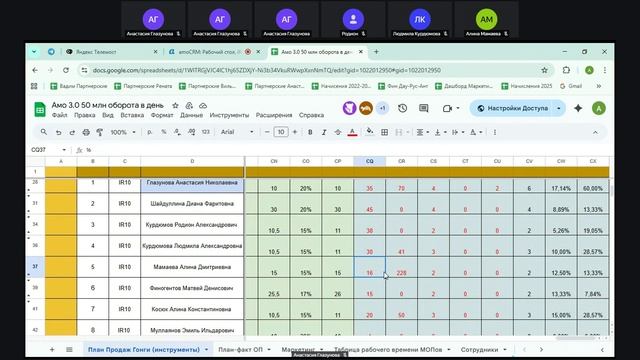Click the move to folder icon
The image size is (640, 360).
click(189, 106)
